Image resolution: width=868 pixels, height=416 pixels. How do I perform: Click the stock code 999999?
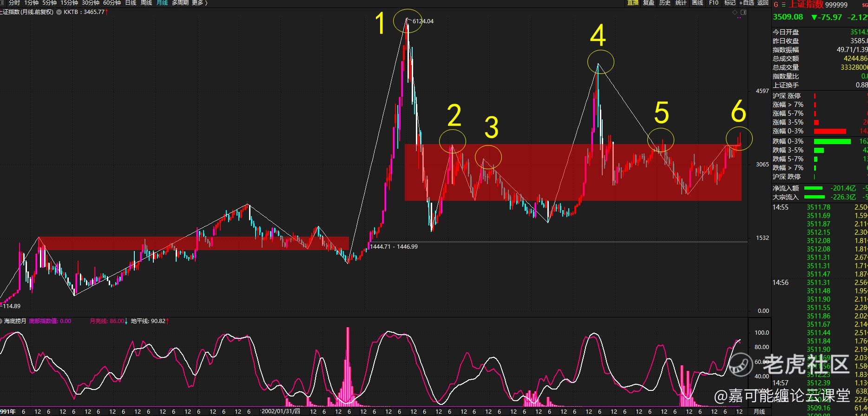pos(836,5)
